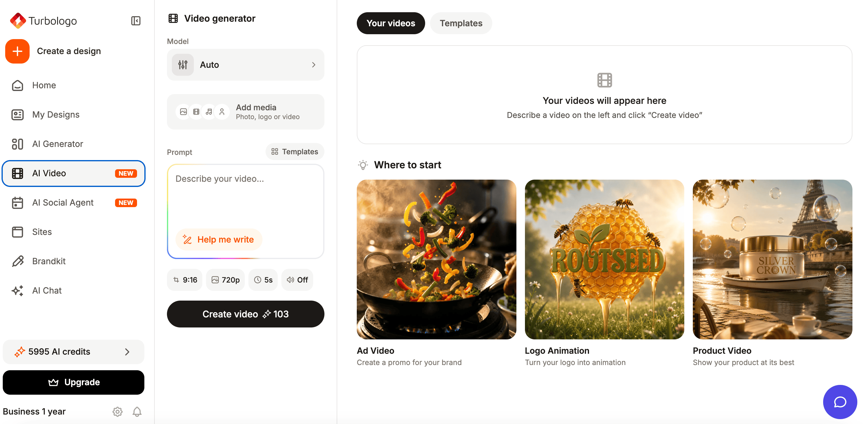This screenshot has height=424, width=868.
Task: Click the Turbologo logo
Action: [x=43, y=21]
